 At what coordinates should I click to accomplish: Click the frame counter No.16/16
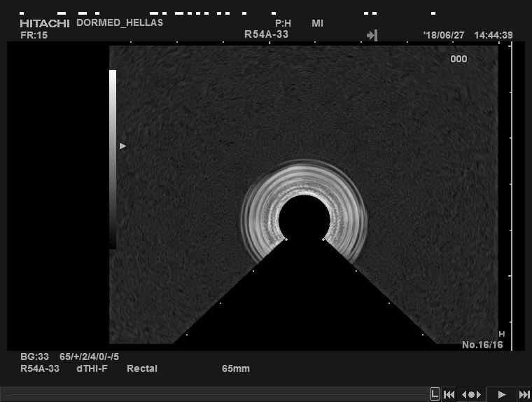point(482,345)
